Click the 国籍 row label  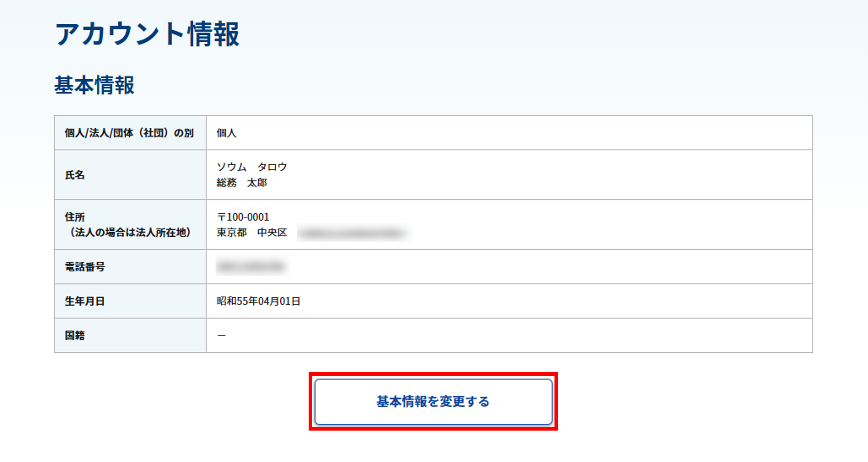click(x=74, y=336)
